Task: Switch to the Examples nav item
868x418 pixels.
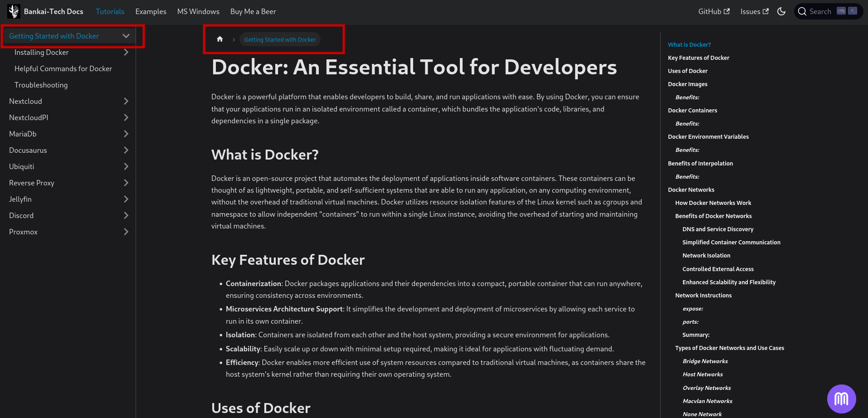Action: point(151,11)
